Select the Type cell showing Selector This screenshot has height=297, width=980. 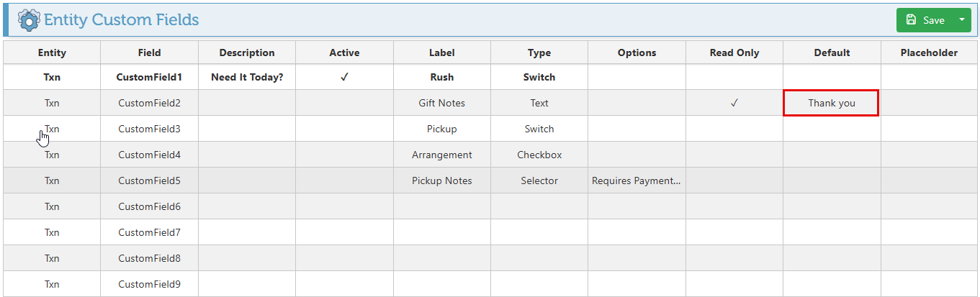tap(539, 181)
